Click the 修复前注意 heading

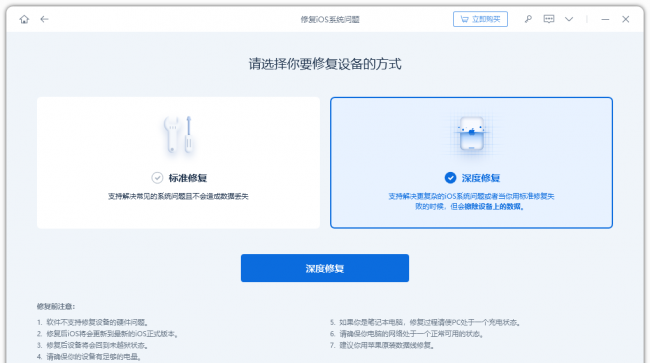click(x=56, y=307)
